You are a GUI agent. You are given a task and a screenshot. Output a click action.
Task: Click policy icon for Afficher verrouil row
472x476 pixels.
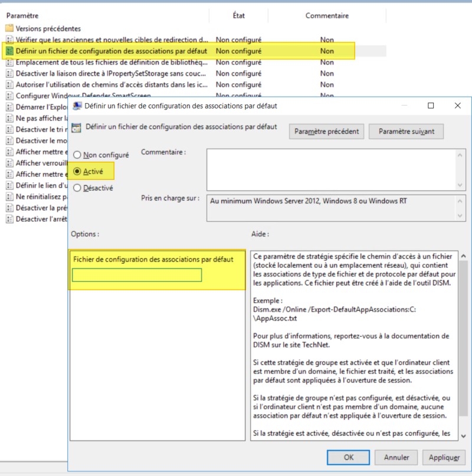[9, 163]
